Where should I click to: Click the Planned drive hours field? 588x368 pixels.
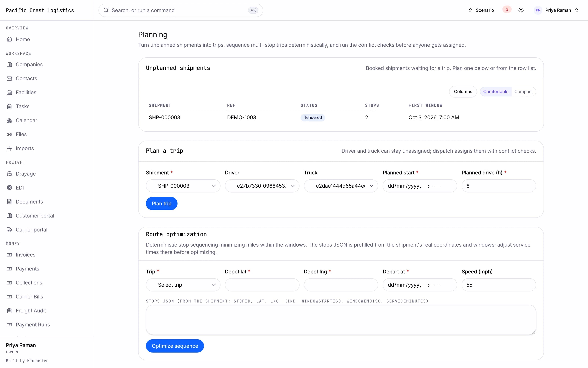pyautogui.click(x=499, y=186)
